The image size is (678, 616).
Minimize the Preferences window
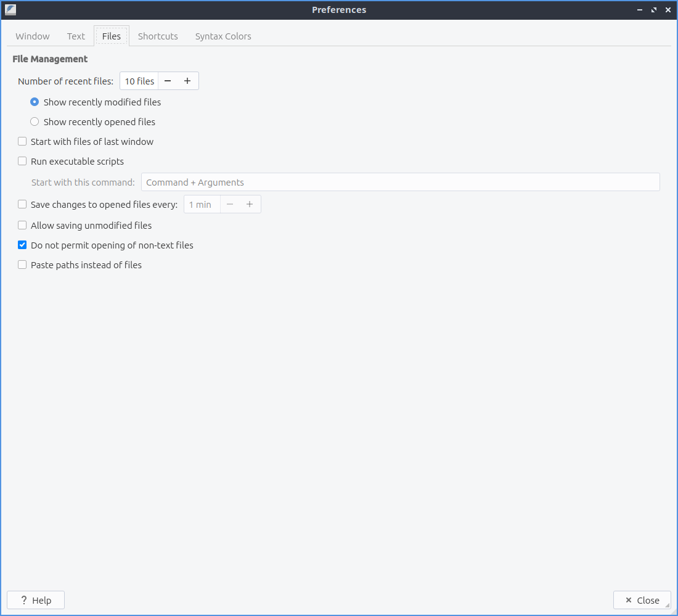640,10
